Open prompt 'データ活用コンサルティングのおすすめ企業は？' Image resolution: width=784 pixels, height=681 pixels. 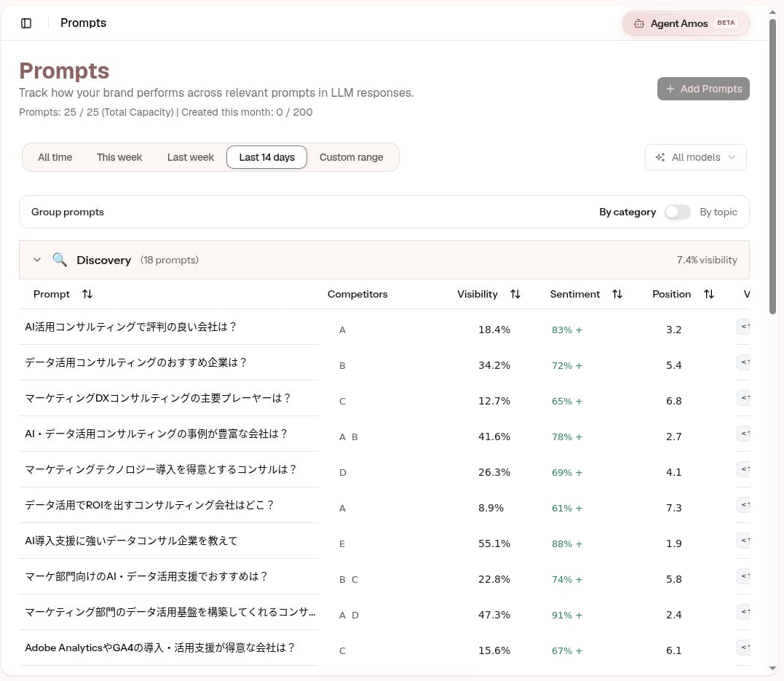[135, 363]
